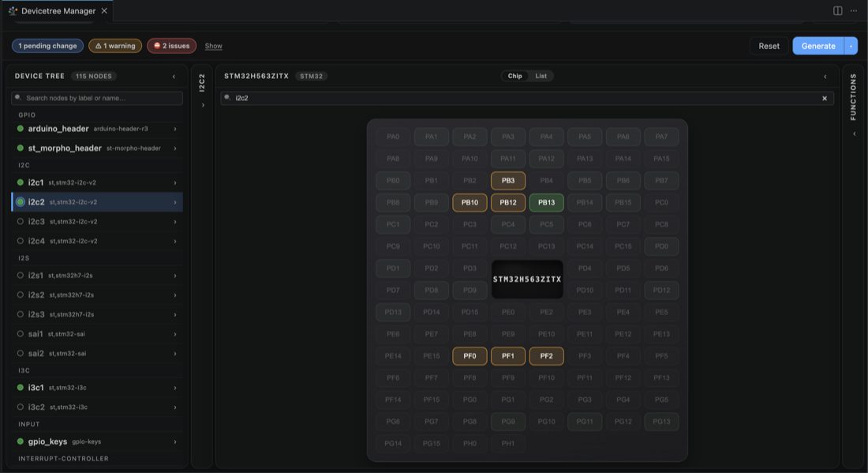Expand the gpio_keys node chevron

coord(175,442)
